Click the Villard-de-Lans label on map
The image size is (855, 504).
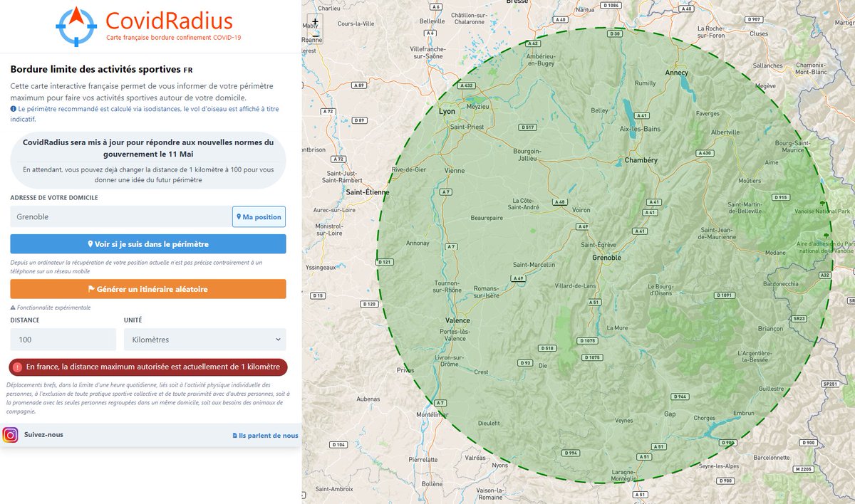tap(574, 285)
